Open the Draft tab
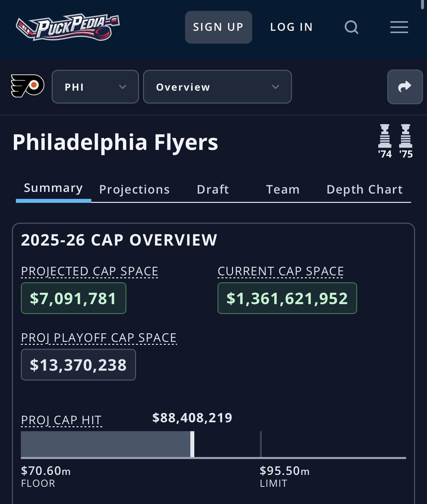 tap(213, 190)
